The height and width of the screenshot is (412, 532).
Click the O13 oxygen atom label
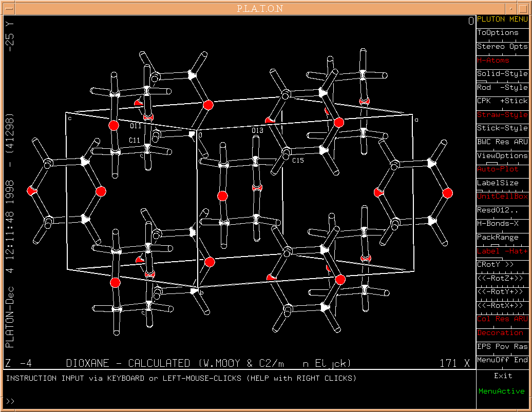[x=257, y=131]
